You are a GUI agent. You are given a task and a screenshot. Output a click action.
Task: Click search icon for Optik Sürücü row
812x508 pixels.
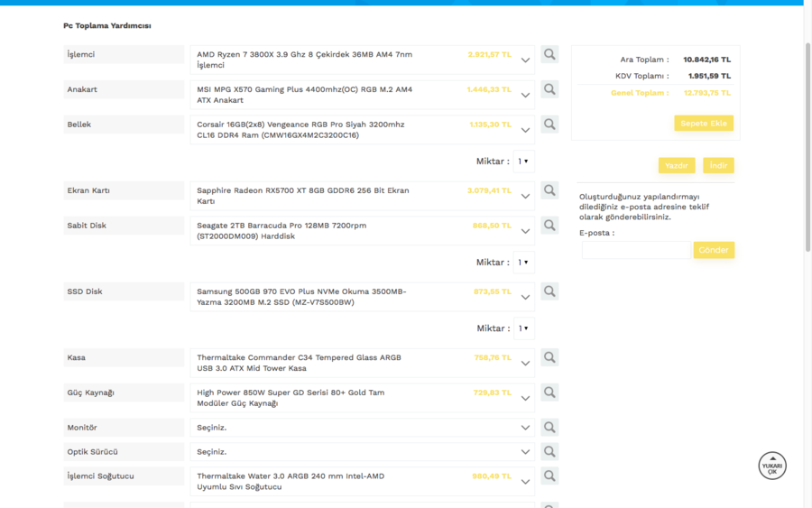549,452
